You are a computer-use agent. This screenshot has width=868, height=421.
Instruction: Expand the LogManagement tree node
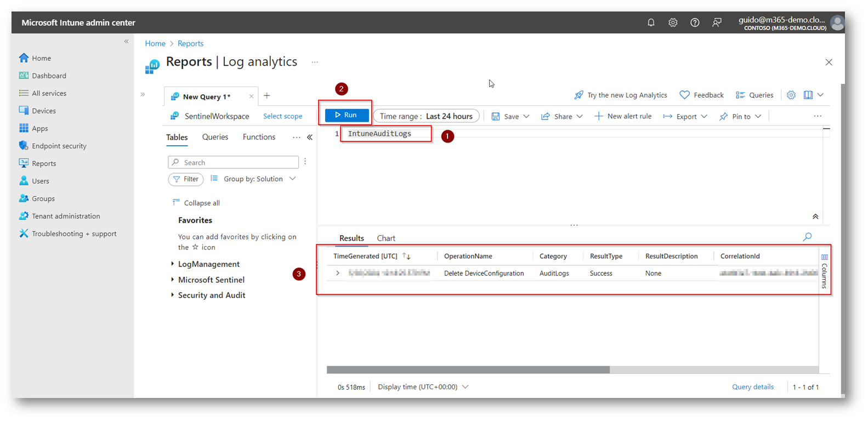click(x=173, y=264)
